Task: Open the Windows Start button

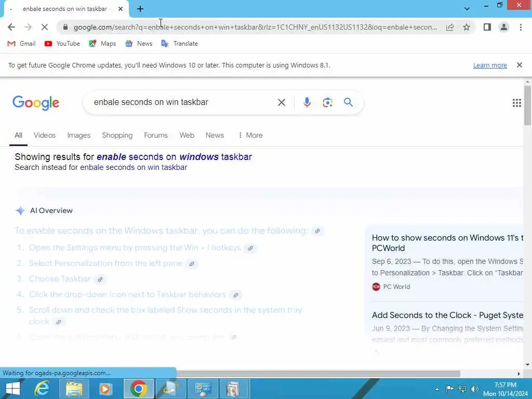Action: coord(12,389)
